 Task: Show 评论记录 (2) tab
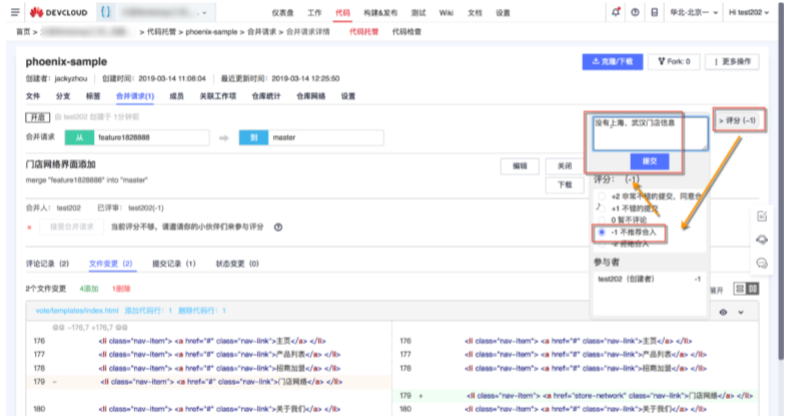(x=48, y=264)
